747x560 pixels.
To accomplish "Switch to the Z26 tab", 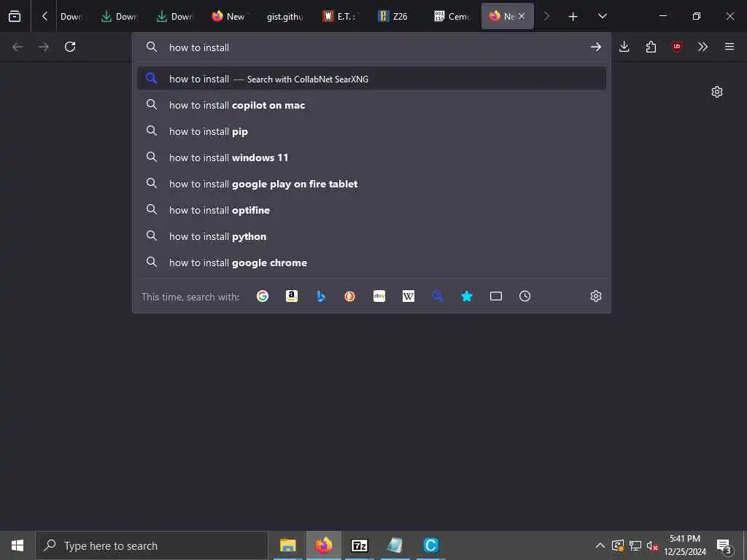I will (x=395, y=17).
